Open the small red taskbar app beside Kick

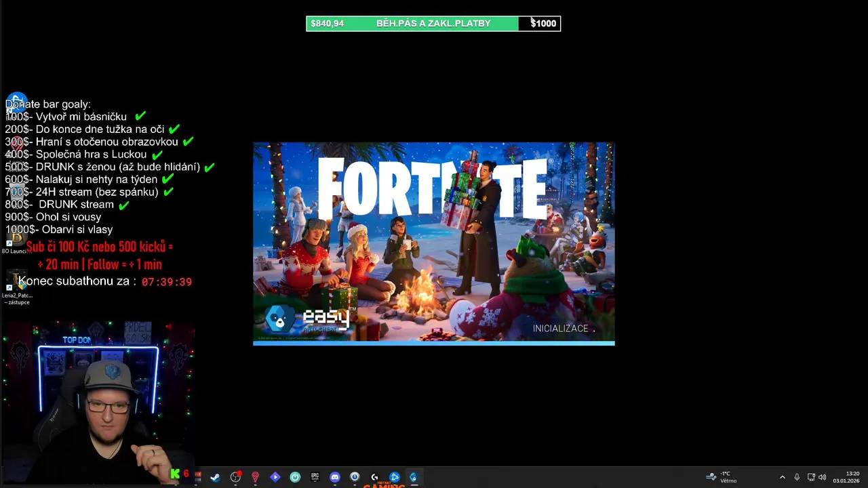197,477
